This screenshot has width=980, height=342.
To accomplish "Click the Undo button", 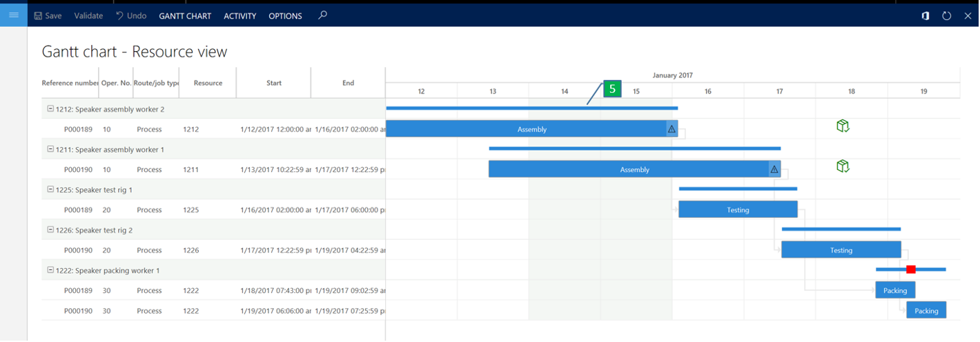I will 130,16.
